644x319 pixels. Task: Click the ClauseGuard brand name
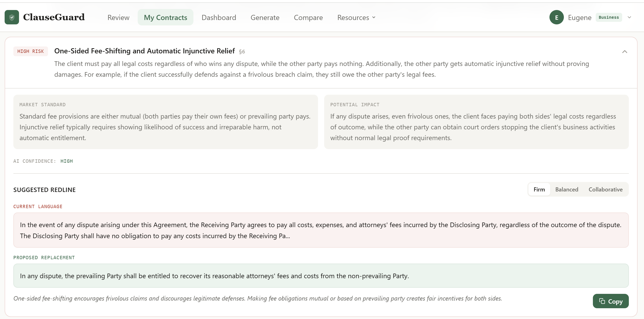pos(54,17)
